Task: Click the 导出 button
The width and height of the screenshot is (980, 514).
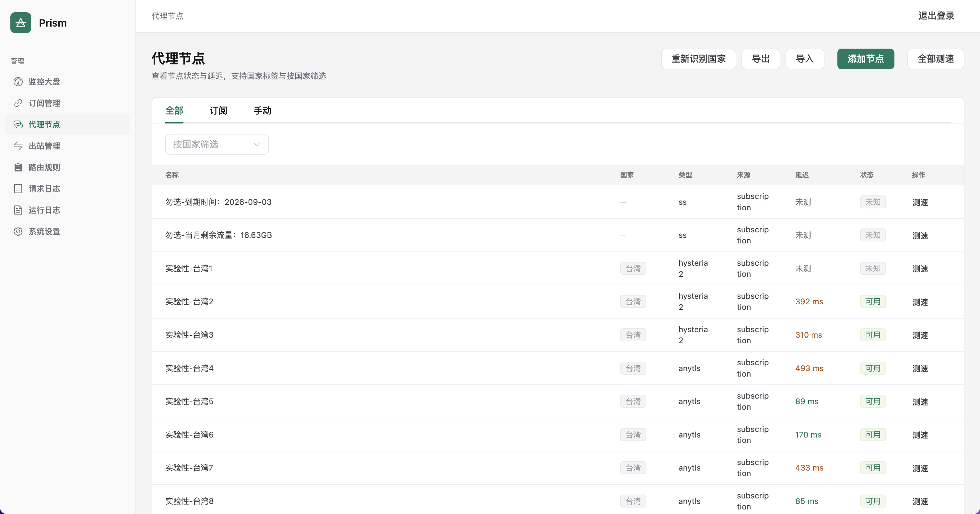Action: [761, 59]
